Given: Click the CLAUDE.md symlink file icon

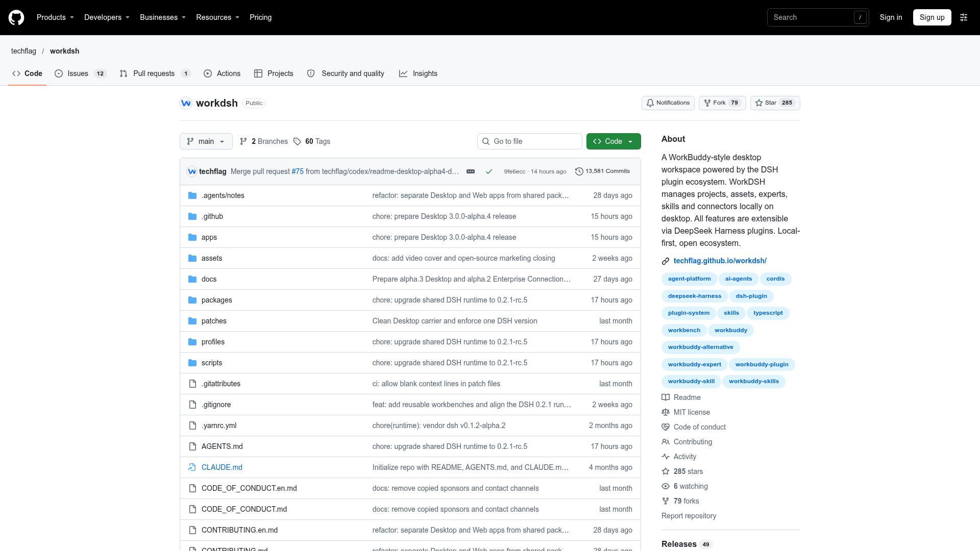Looking at the screenshot, I should tap(192, 467).
